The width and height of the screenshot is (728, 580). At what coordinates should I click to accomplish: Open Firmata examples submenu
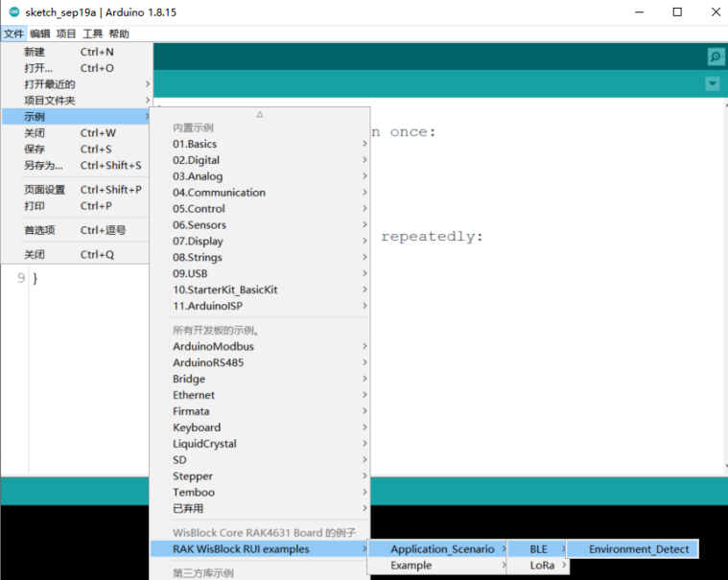point(260,411)
